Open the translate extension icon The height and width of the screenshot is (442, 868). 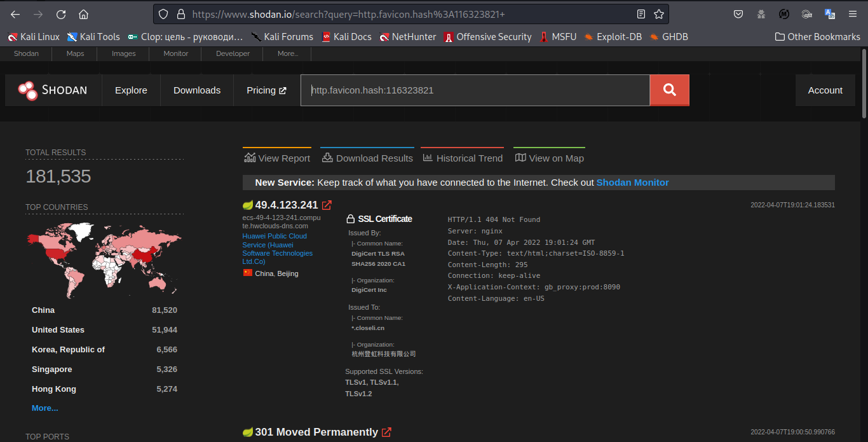830,14
